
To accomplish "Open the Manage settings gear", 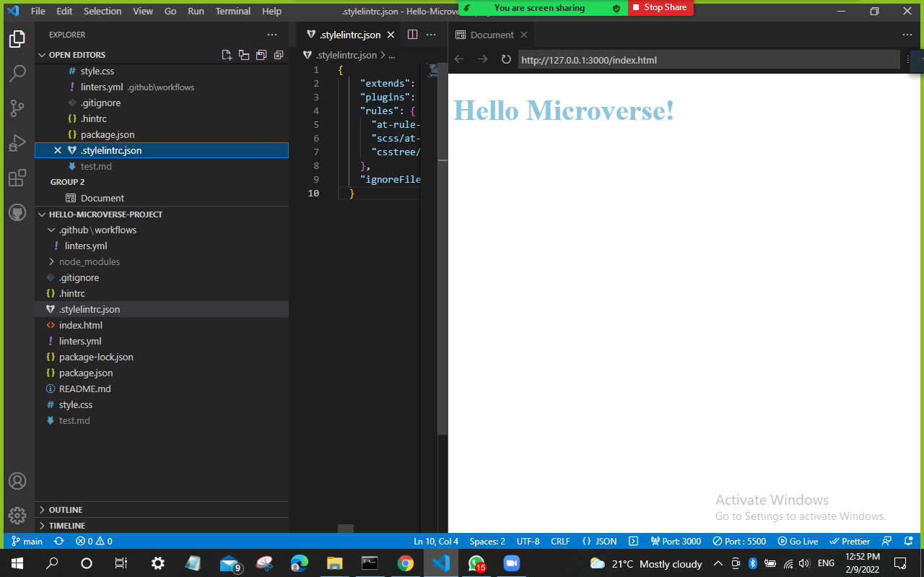I will click(x=18, y=516).
